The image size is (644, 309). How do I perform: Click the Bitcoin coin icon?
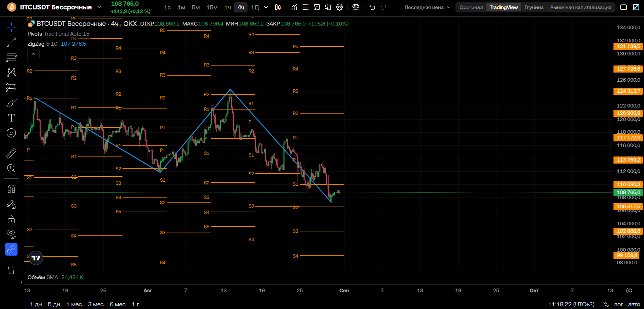coord(12,7)
